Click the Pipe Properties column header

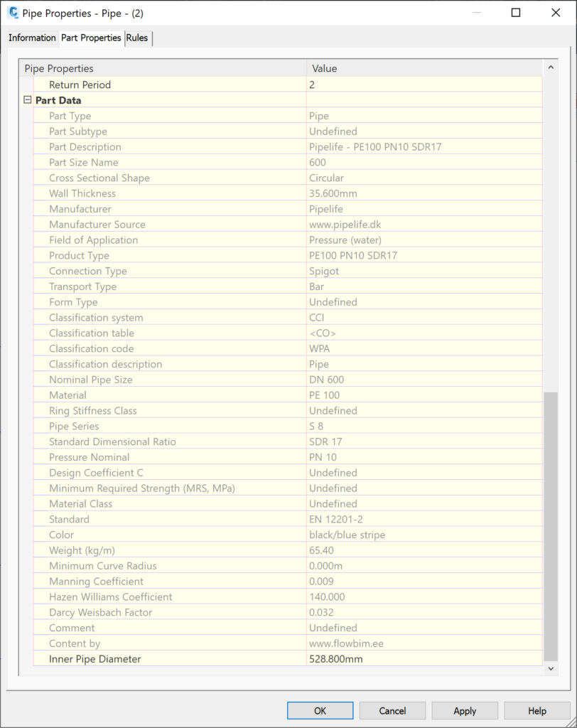(x=163, y=68)
